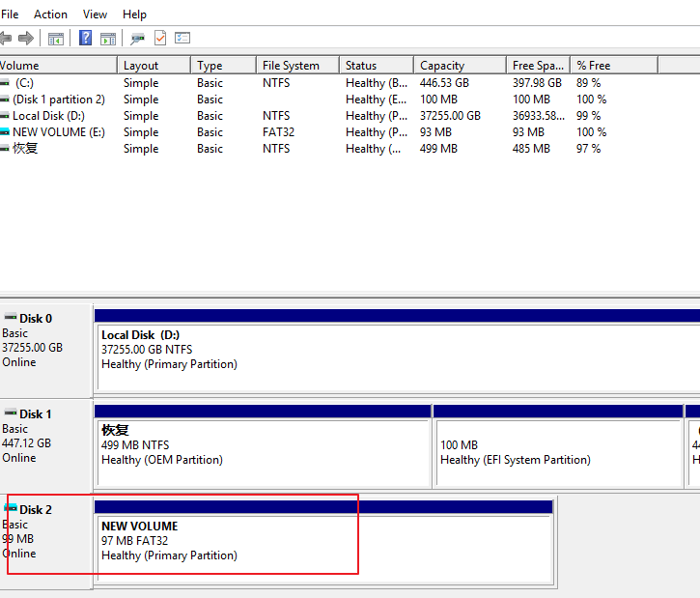Viewport: 700px width, 598px height.
Task: Click the disk connect/rescan toolbar icon
Action: tap(138, 39)
